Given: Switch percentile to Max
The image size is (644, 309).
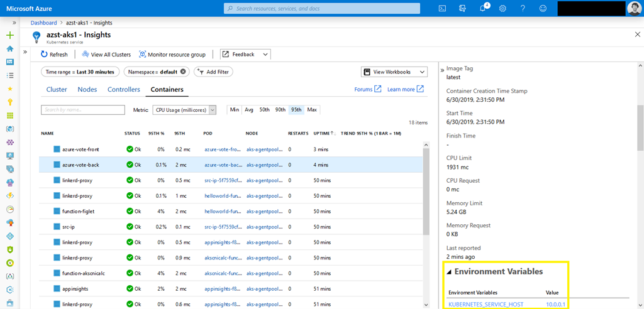Looking at the screenshot, I should click(x=312, y=109).
